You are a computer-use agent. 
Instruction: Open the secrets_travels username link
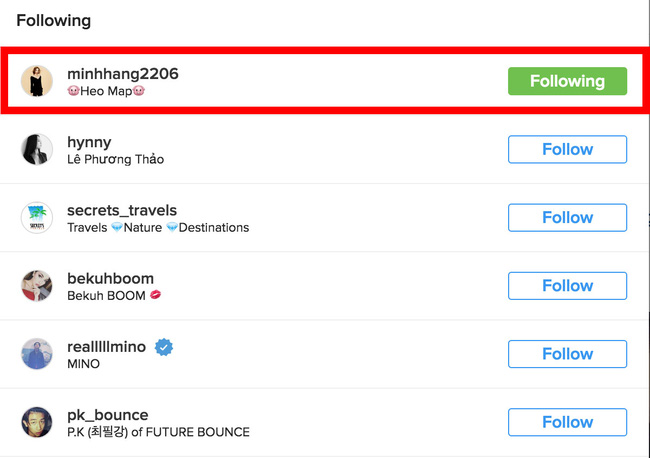coord(122,211)
